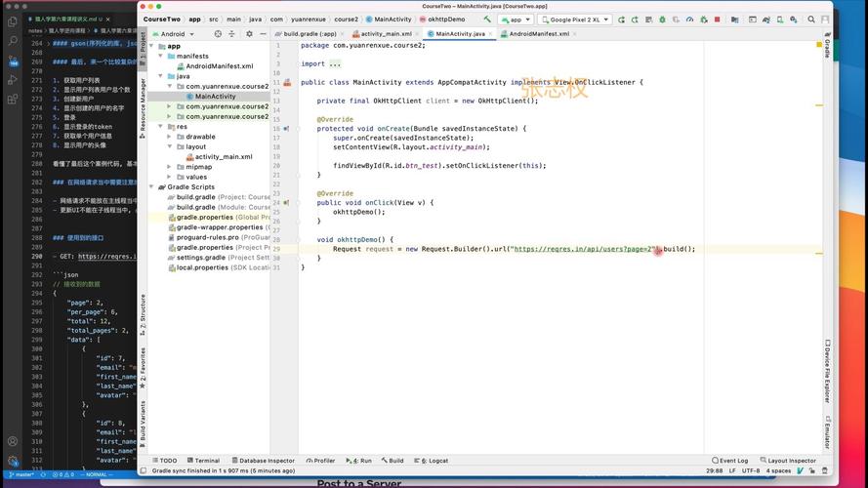
Task: Open the Terminal tool window
Action: [206, 461]
